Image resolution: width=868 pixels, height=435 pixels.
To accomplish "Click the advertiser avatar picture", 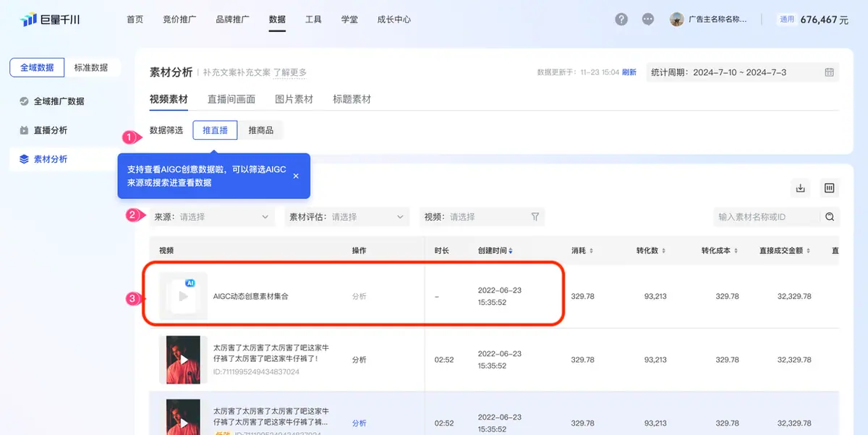I will (677, 20).
